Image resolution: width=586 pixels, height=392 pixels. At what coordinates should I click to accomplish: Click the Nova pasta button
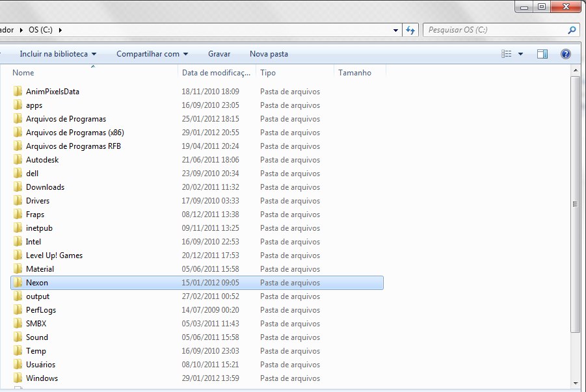[269, 54]
